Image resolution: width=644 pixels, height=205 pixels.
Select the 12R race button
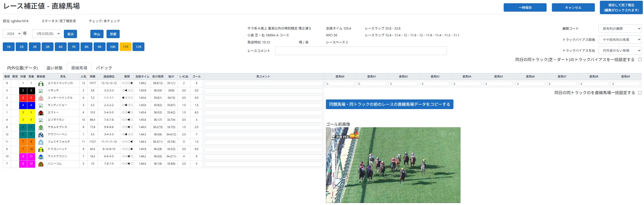tap(138, 47)
